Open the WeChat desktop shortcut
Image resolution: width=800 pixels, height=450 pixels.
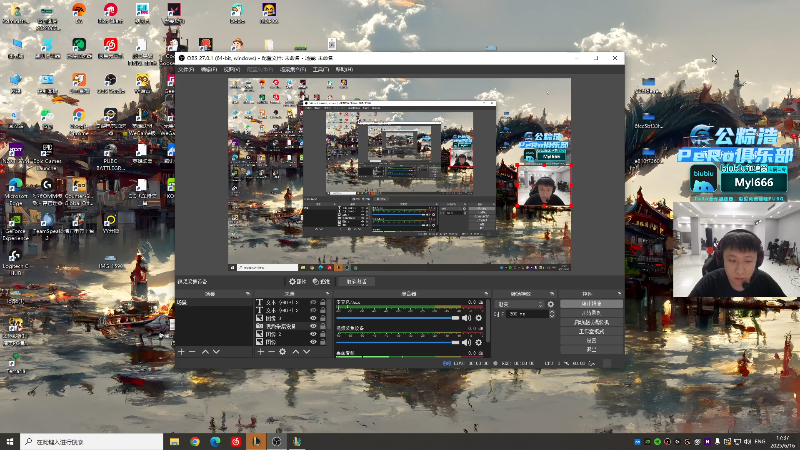click(x=47, y=118)
